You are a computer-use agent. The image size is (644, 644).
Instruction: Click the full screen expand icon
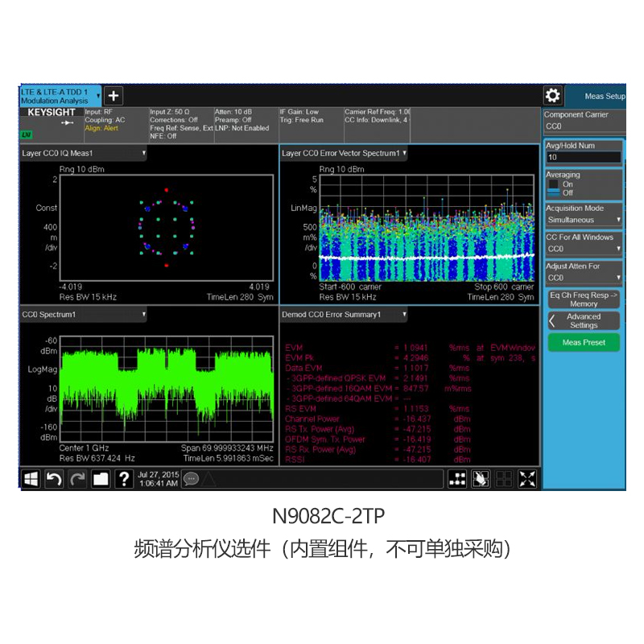pos(527,478)
